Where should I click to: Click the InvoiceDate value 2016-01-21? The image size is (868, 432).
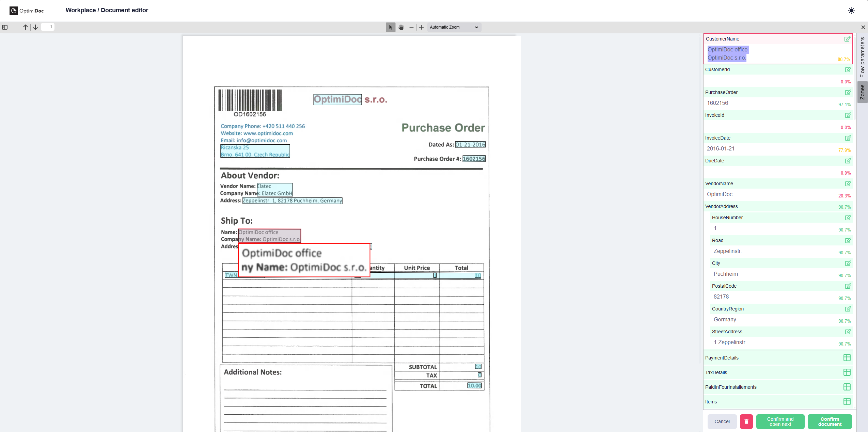pyautogui.click(x=721, y=149)
